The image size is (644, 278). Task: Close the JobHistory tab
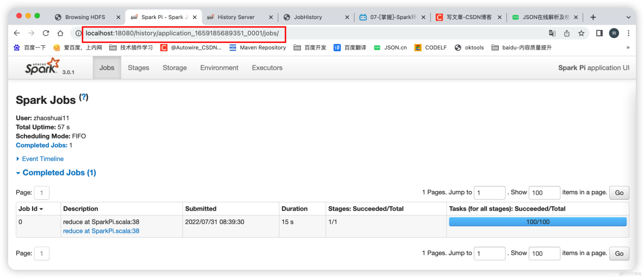(x=348, y=17)
